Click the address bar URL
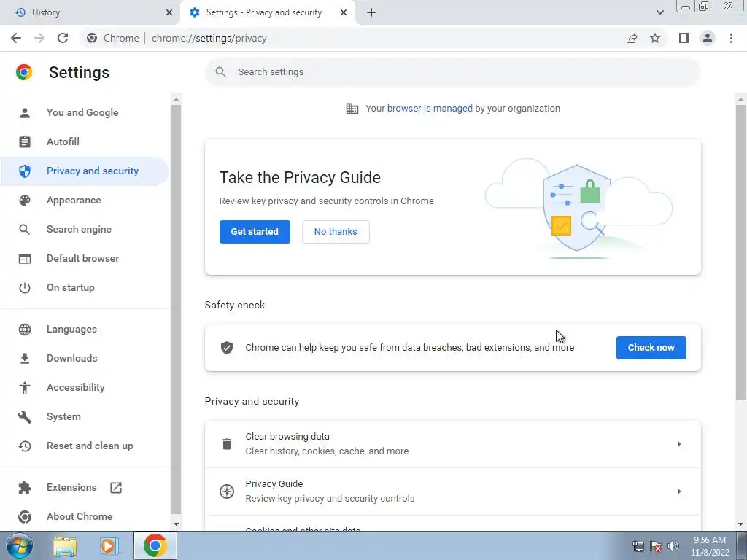The width and height of the screenshot is (747, 560). coord(209,38)
